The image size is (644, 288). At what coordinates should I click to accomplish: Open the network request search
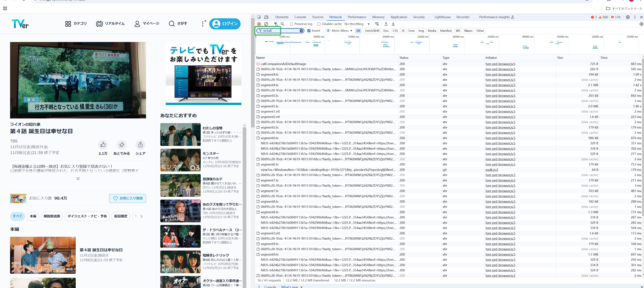pos(282,24)
